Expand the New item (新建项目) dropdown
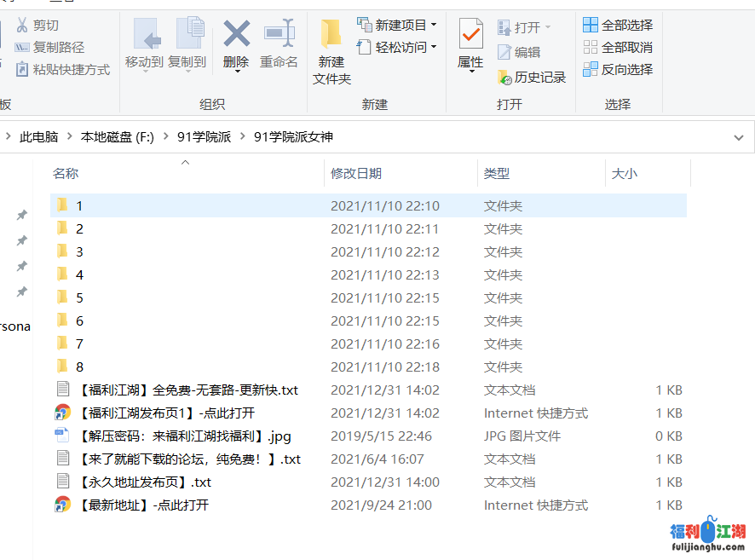 point(434,26)
